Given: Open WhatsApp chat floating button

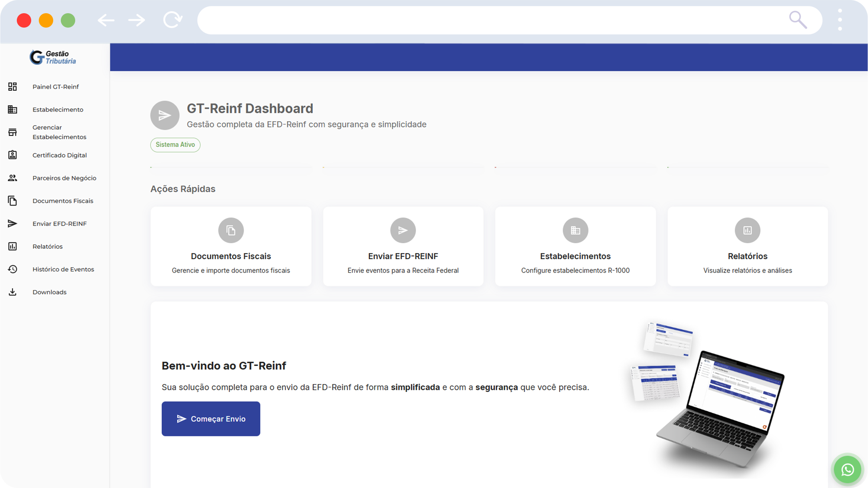Looking at the screenshot, I should tap(847, 470).
